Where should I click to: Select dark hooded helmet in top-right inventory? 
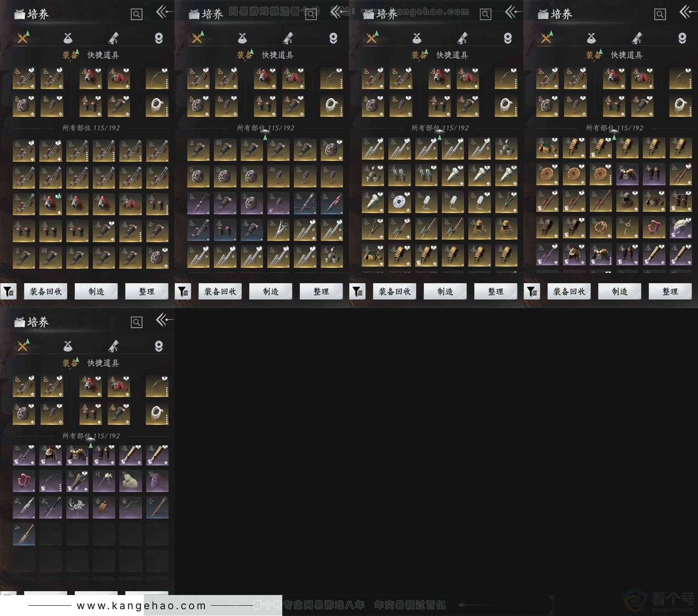[x=627, y=201]
